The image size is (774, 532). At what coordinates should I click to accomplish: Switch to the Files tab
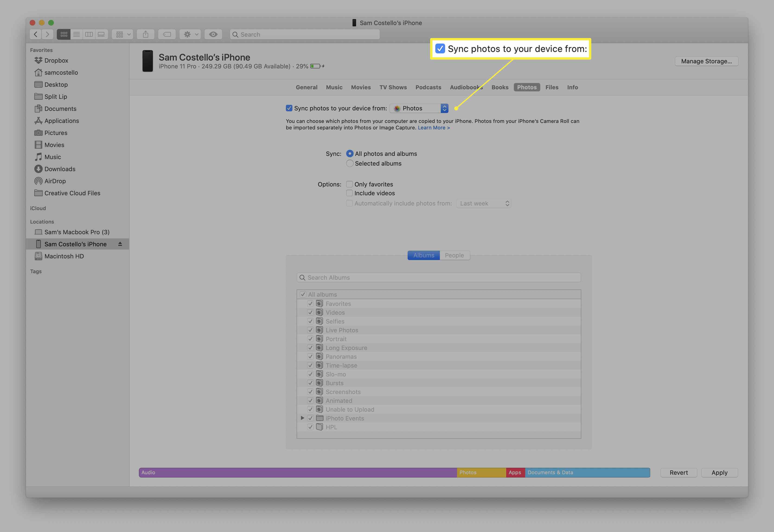coord(552,87)
